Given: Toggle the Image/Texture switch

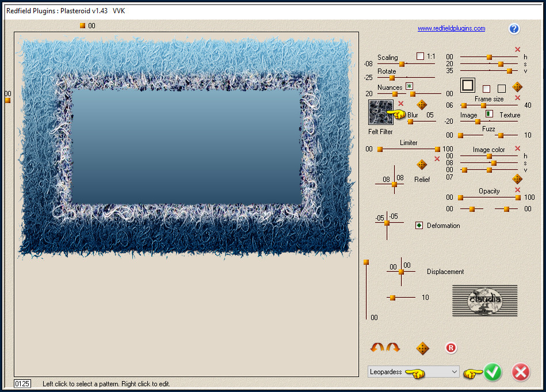Looking at the screenshot, I should [489, 113].
